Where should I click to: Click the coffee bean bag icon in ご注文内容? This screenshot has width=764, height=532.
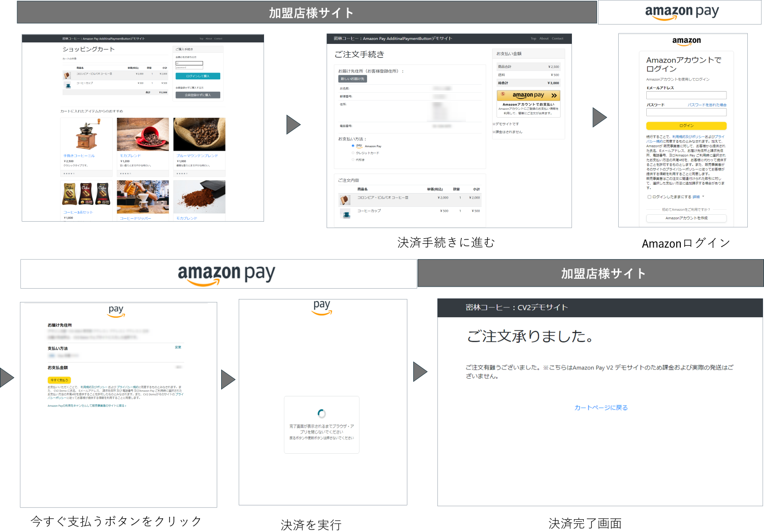coord(345,199)
